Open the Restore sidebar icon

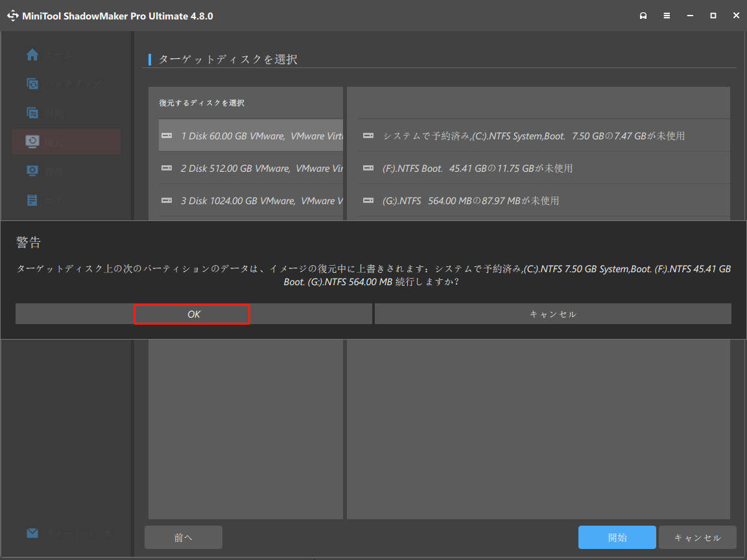32,142
